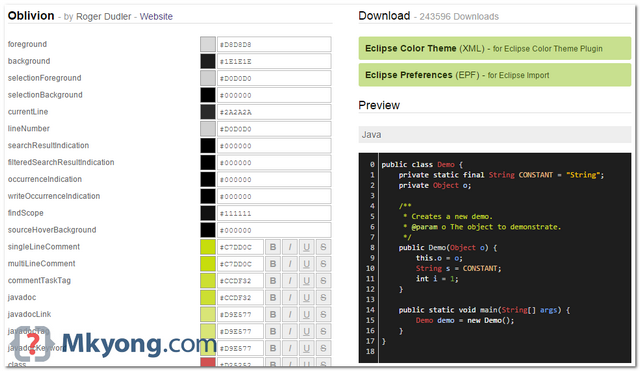Click the 243596 Downloads count text
The width and height of the screenshot is (640, 371).
pyautogui.click(x=459, y=17)
